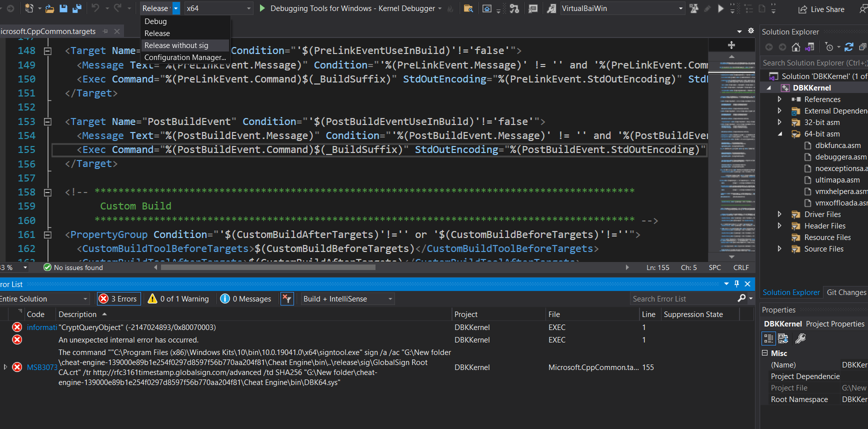Image resolution: width=868 pixels, height=429 pixels.
Task: Open the x64 platform dropdown
Action: pyautogui.click(x=218, y=8)
